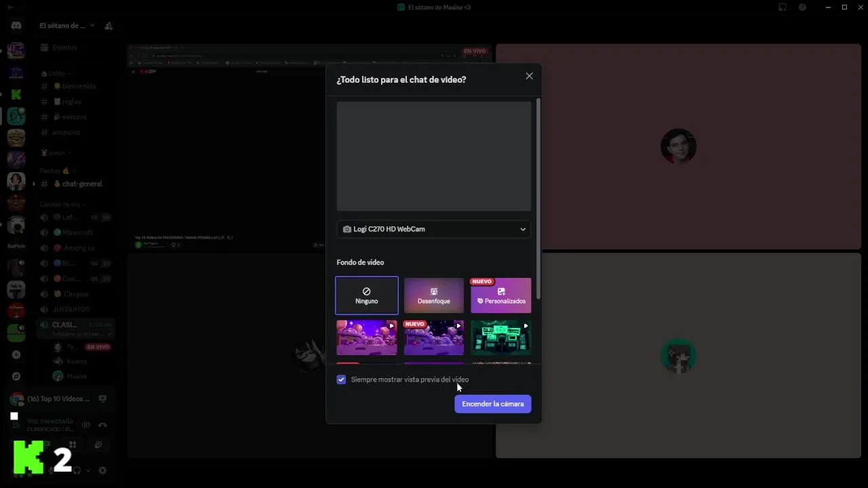Disconnect from voice with the hang-up icon
Image resolution: width=868 pixels, height=488 pixels.
102,425
